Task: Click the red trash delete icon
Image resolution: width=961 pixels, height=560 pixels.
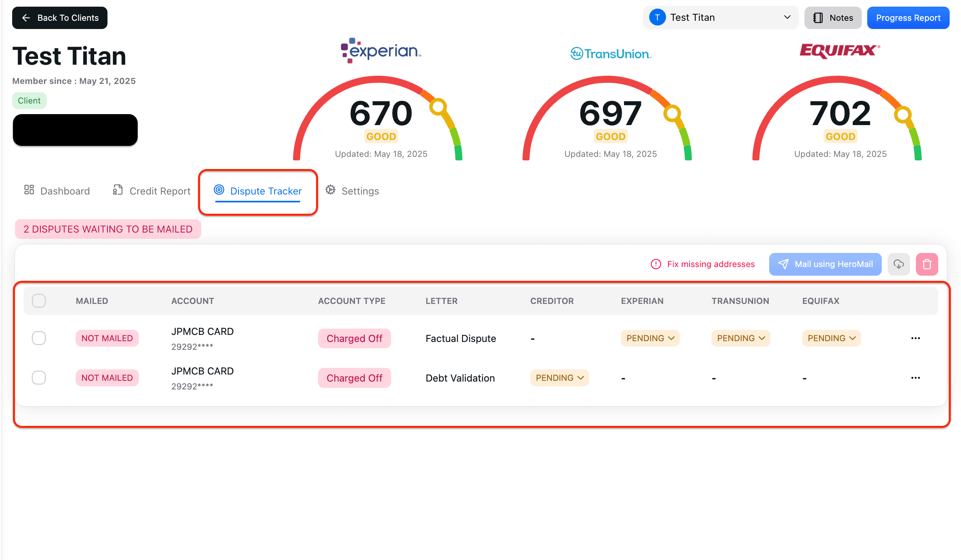Action: pyautogui.click(x=927, y=264)
